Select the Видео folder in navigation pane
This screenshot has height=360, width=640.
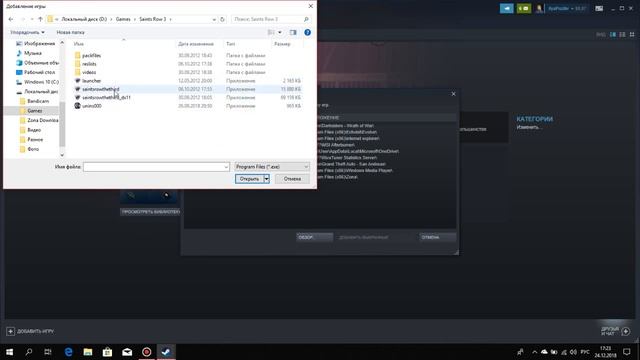pos(34,130)
